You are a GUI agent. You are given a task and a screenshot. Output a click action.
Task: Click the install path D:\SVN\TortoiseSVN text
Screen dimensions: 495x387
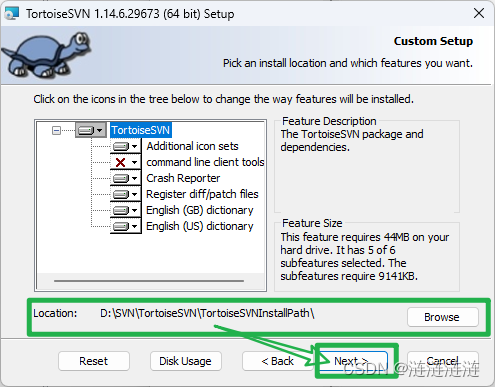click(x=207, y=313)
